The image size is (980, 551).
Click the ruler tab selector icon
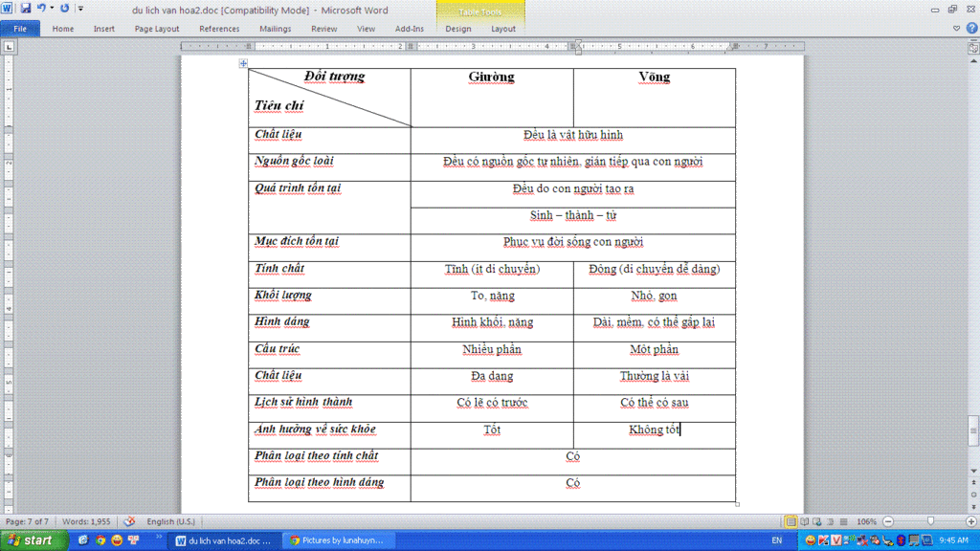[x=8, y=45]
